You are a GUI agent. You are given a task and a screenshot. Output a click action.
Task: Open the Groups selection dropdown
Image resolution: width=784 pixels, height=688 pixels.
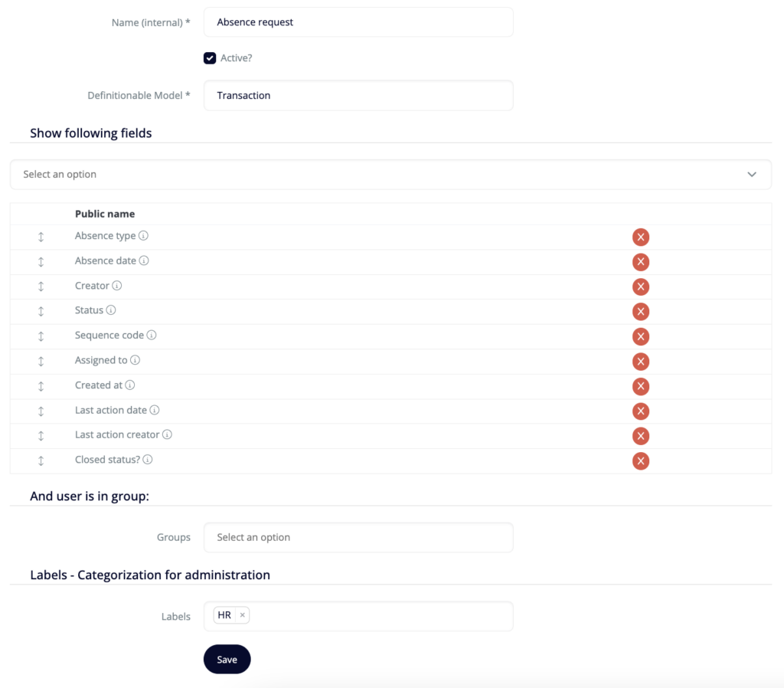coord(358,537)
